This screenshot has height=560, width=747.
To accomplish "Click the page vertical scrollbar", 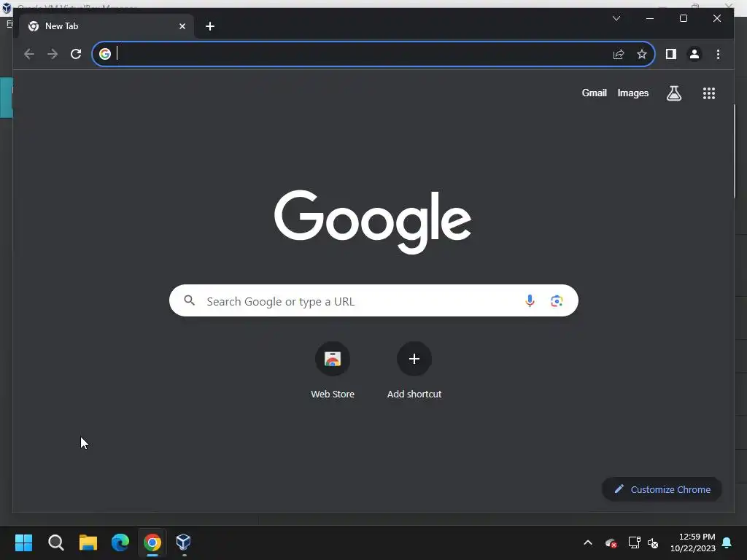I will point(734,152).
